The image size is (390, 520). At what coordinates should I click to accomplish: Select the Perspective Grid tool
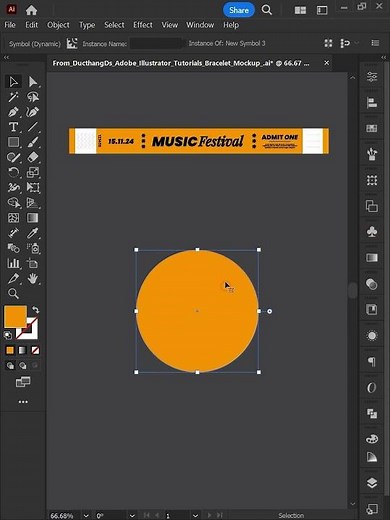(x=33, y=202)
